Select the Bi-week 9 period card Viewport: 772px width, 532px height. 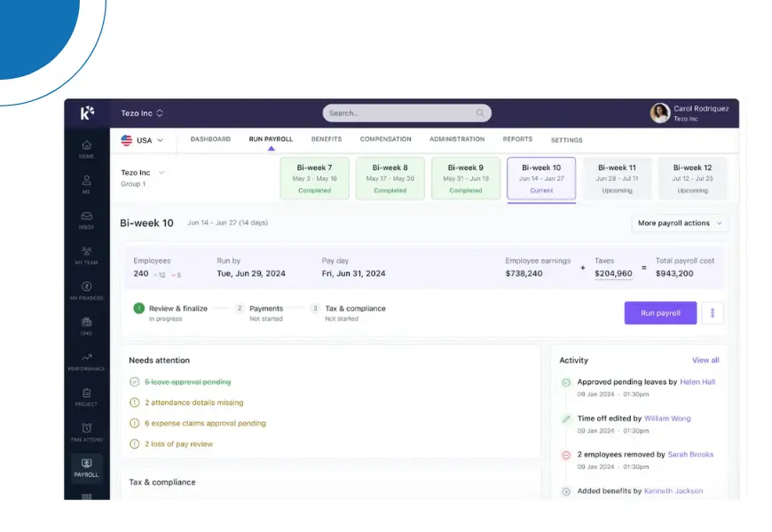pyautogui.click(x=466, y=178)
